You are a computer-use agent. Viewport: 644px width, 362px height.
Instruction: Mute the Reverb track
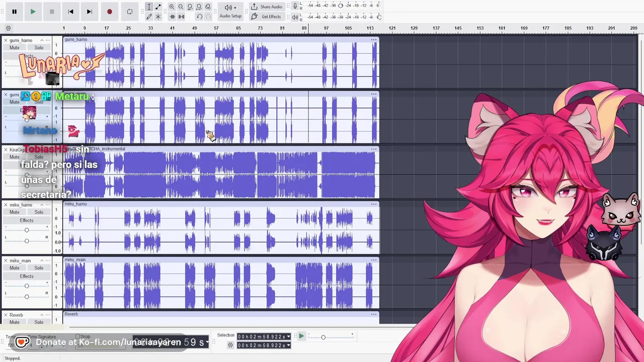coord(15,322)
